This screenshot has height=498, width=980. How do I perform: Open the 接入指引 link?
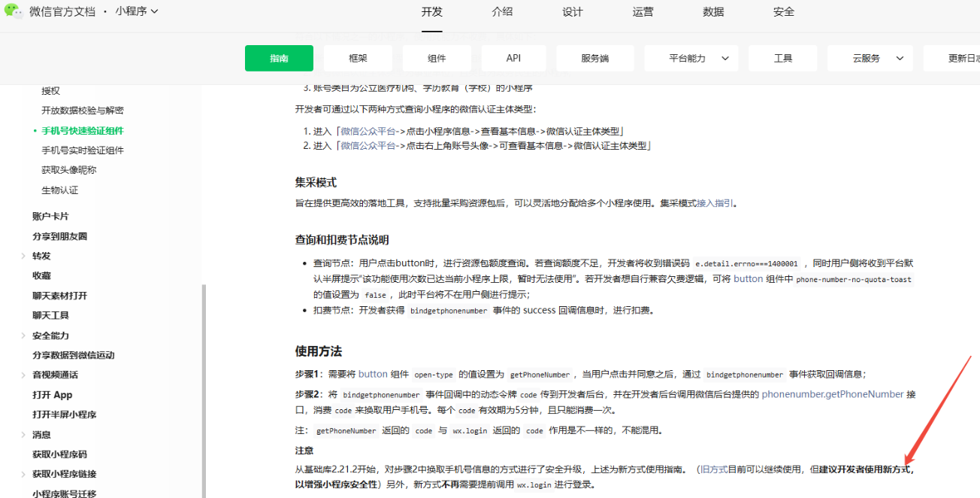pyautogui.click(x=715, y=203)
